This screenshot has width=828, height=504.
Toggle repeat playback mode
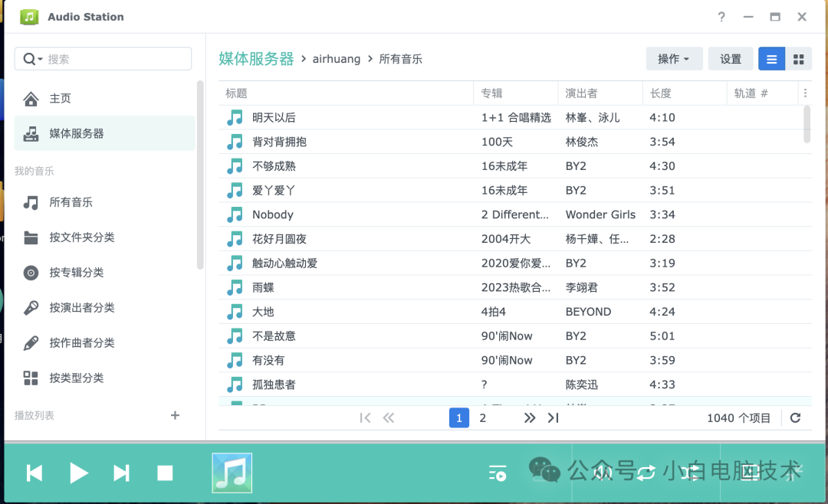click(x=646, y=473)
